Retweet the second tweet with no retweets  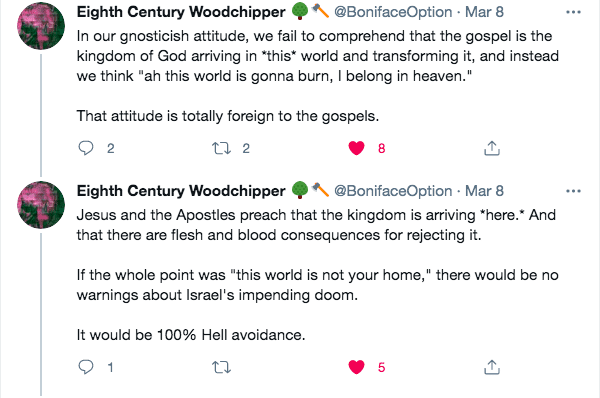(x=222, y=367)
